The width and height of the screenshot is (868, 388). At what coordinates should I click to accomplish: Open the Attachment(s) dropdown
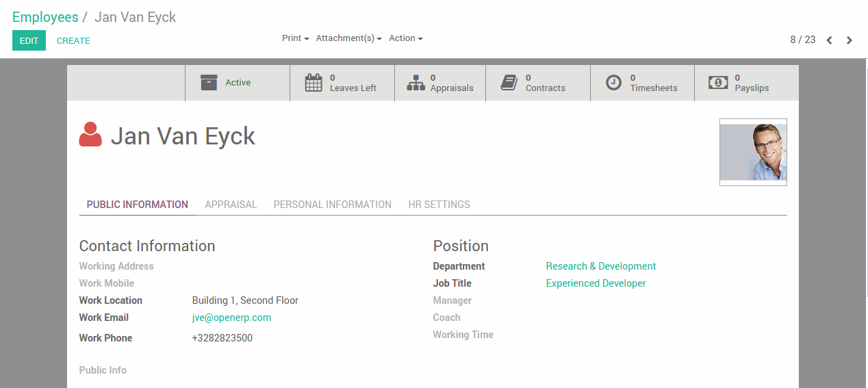pyautogui.click(x=348, y=38)
